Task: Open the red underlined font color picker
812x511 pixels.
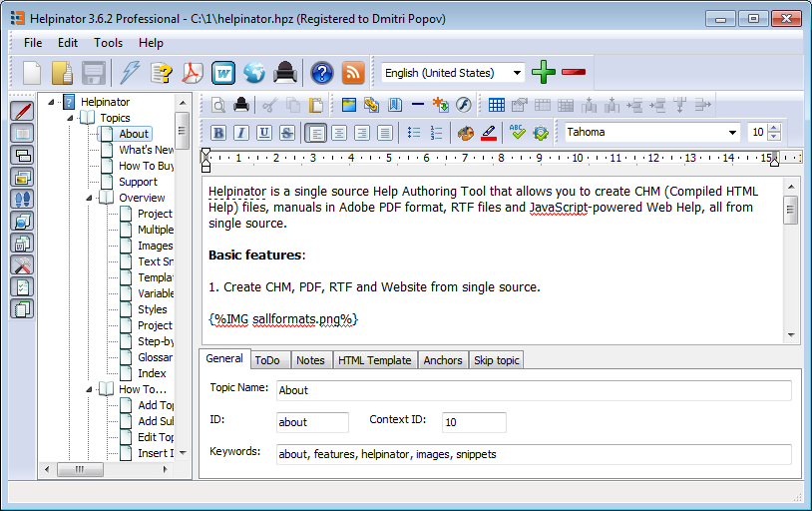Action: pyautogui.click(x=489, y=133)
